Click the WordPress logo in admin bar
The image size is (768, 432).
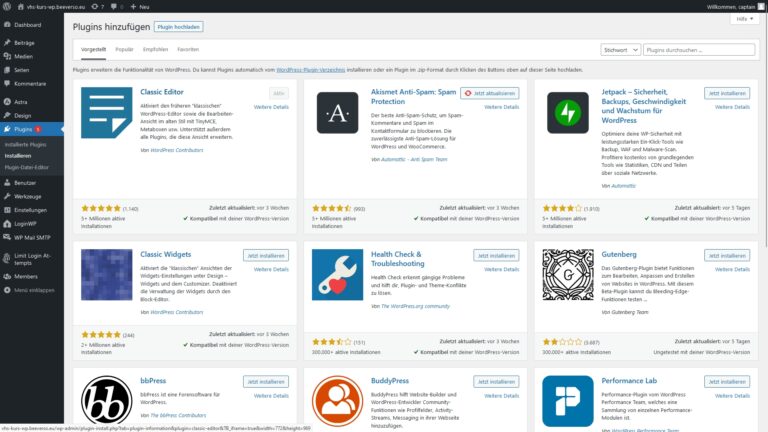click(x=7, y=6)
